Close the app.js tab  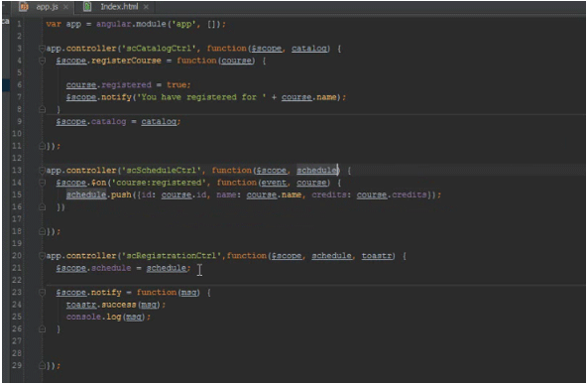point(65,7)
